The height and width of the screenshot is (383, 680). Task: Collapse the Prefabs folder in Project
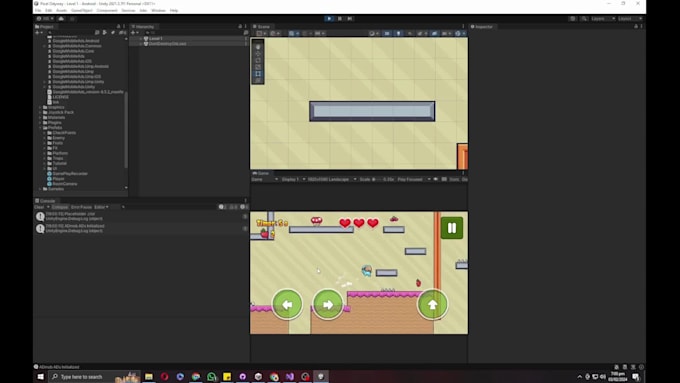[40, 128]
